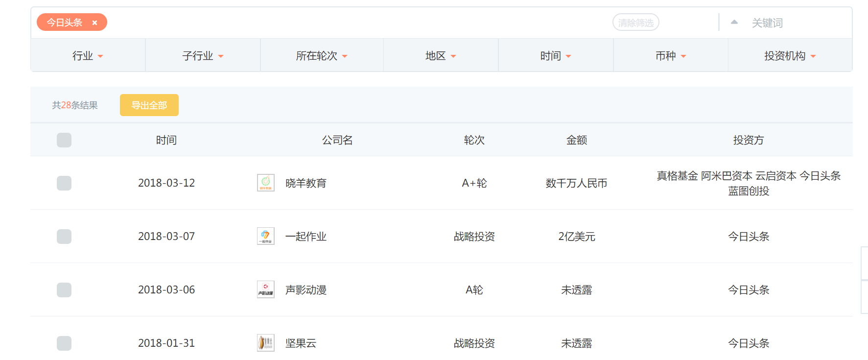Screen dimensions: 868x360
Task: Tick the 声影动漫 row checkbox
Action: [64, 290]
